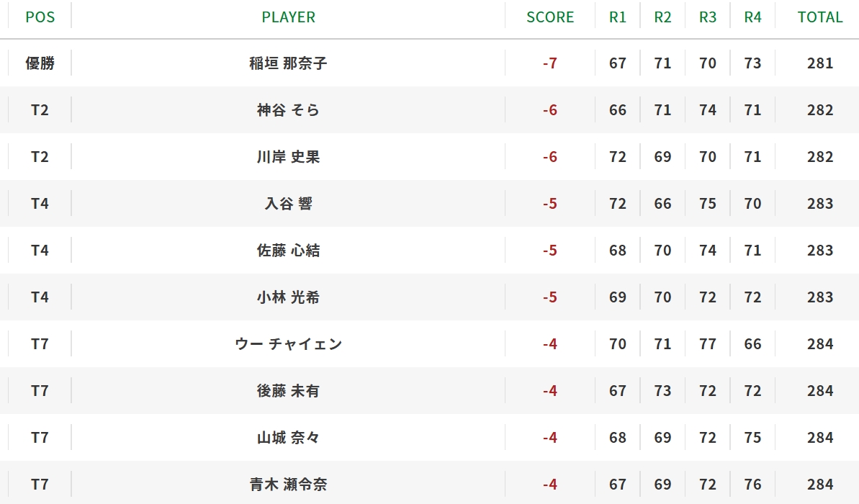
Task: Select player 神谷 そら
Action: [x=288, y=110]
